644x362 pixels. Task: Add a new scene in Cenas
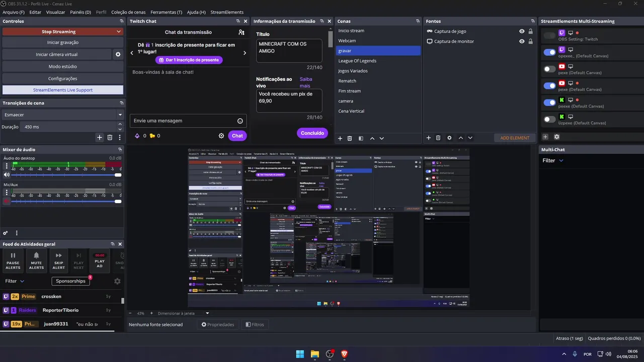click(340, 138)
